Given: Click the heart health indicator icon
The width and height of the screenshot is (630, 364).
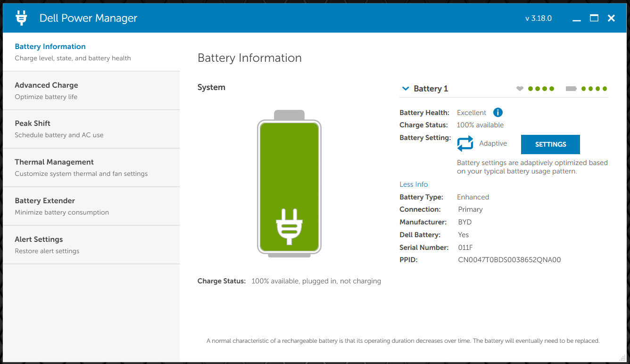Looking at the screenshot, I should (520, 89).
